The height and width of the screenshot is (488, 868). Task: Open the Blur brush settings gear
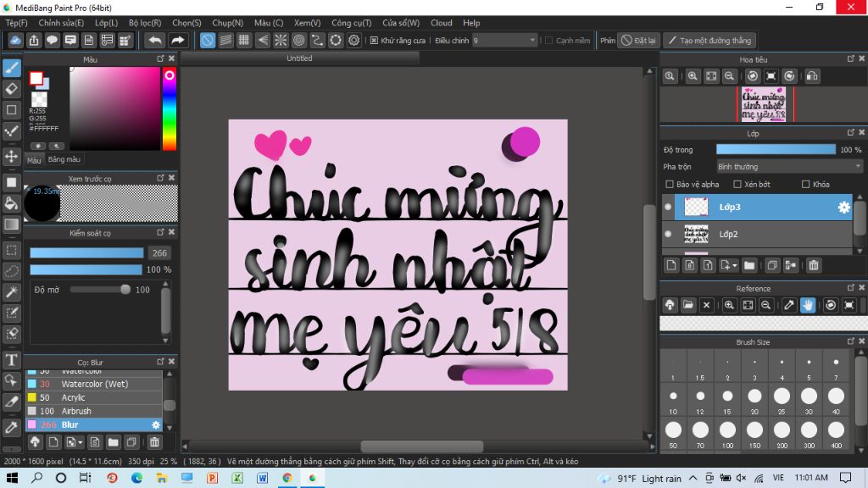tap(156, 425)
